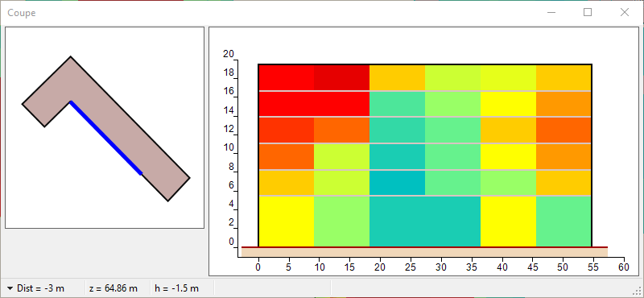Click the window resize grip in status bar

tap(638, 292)
